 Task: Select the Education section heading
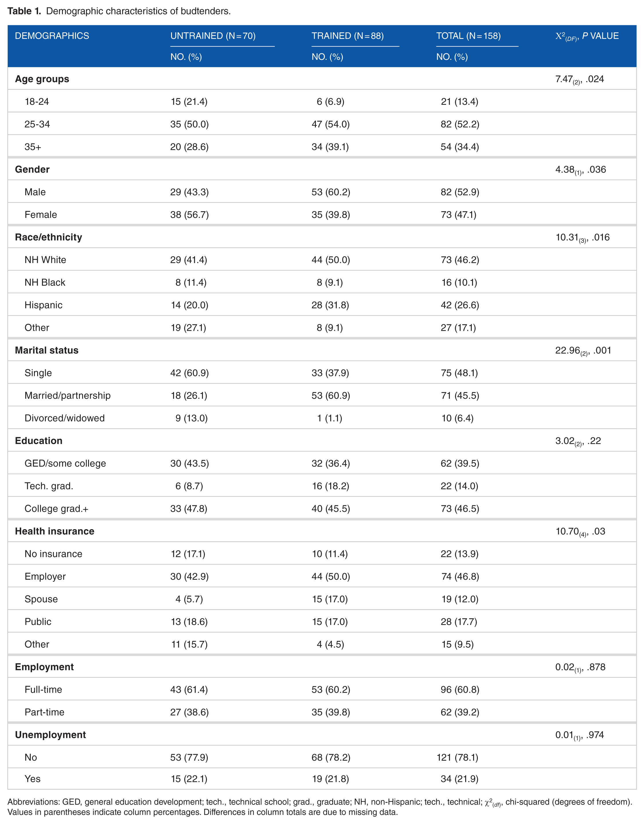tap(39, 441)
